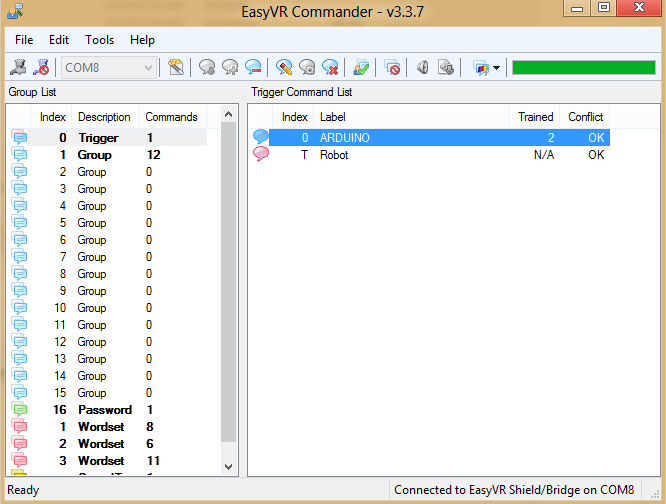
Task: Click the blue bubble icon beside ARDUINO
Action: pos(261,137)
